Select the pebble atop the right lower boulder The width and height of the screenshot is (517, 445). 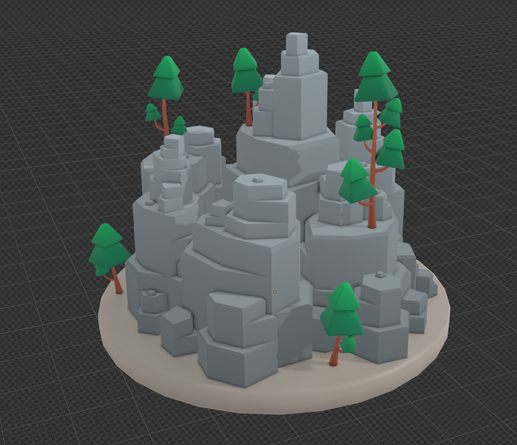pyautogui.click(x=380, y=275)
